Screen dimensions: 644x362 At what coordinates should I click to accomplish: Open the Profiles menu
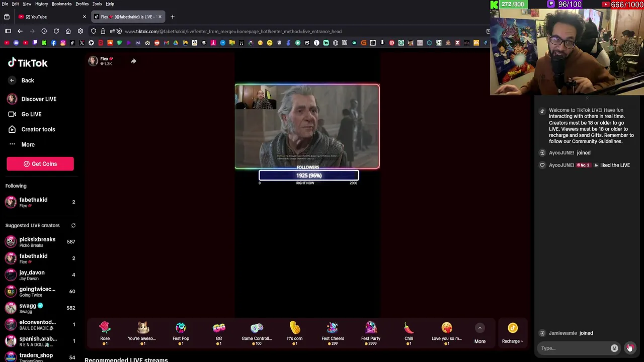82,4
